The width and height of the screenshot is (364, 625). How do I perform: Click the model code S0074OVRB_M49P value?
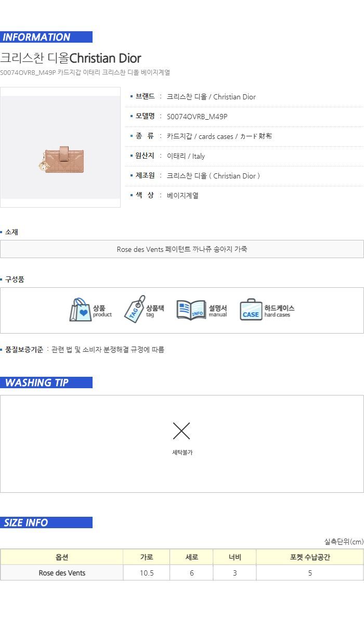coord(197,117)
